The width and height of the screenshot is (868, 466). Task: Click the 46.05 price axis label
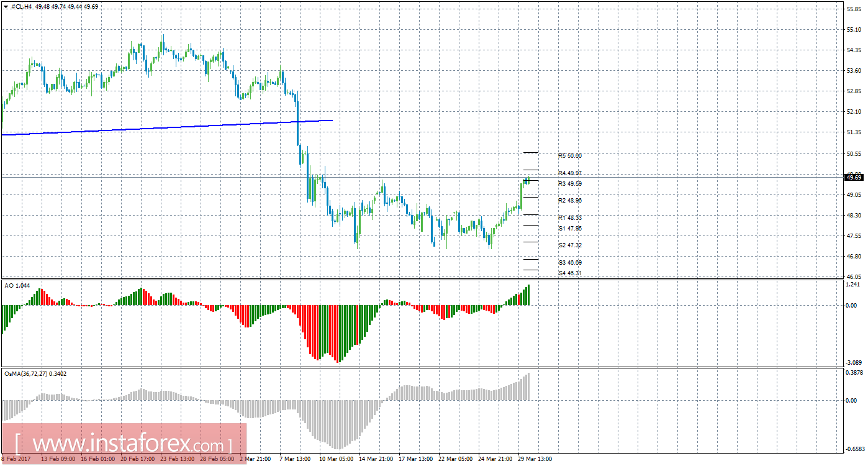[854, 276]
